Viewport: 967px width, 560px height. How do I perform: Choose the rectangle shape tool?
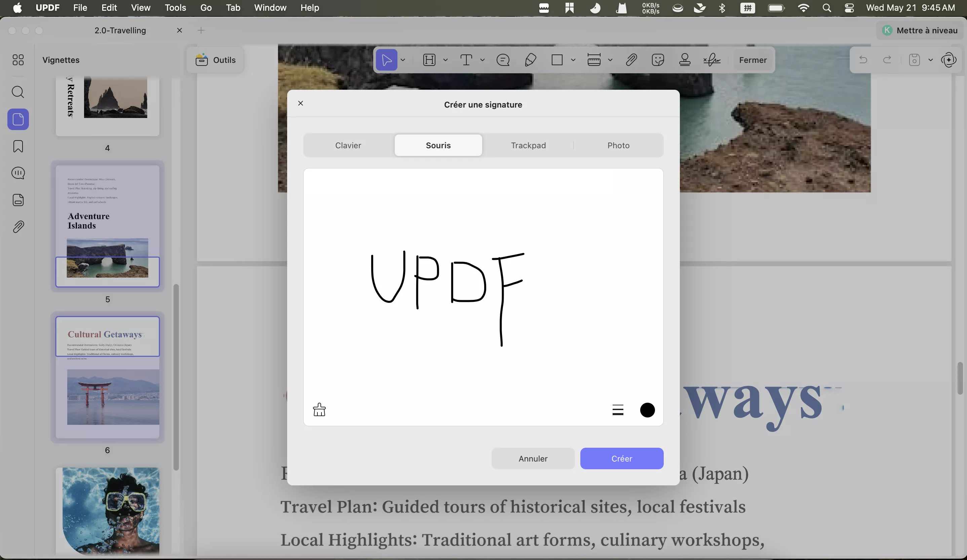pos(557,60)
